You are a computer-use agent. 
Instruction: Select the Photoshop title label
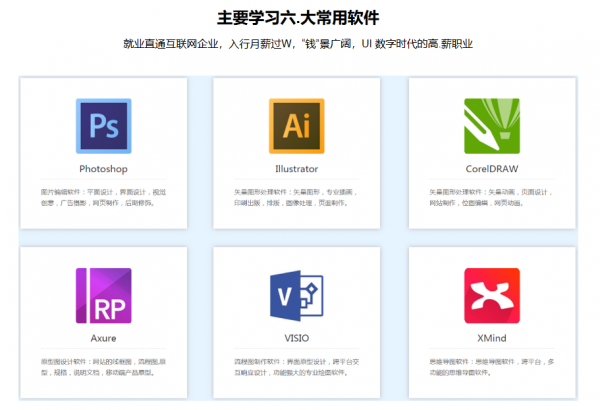pos(103,169)
